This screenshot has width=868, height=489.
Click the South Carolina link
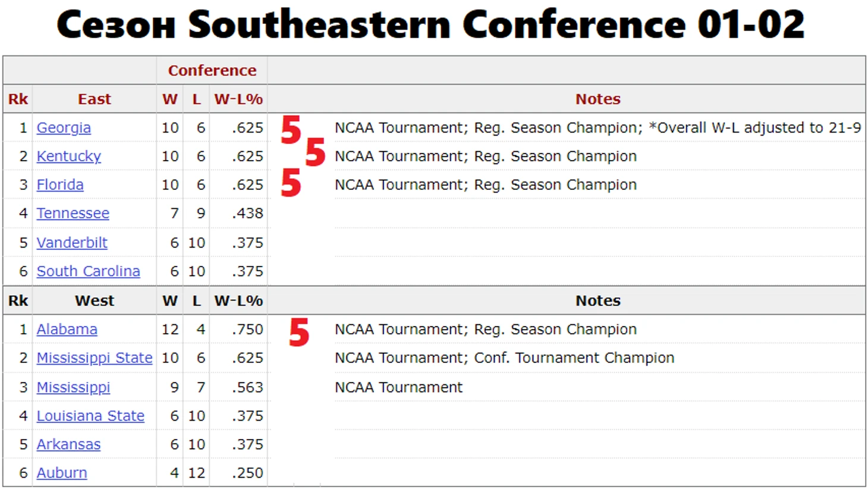pyautogui.click(x=88, y=271)
